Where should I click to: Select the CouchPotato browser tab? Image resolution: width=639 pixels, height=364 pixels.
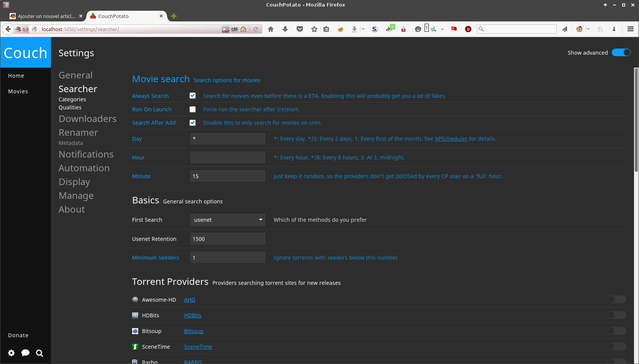[126, 16]
